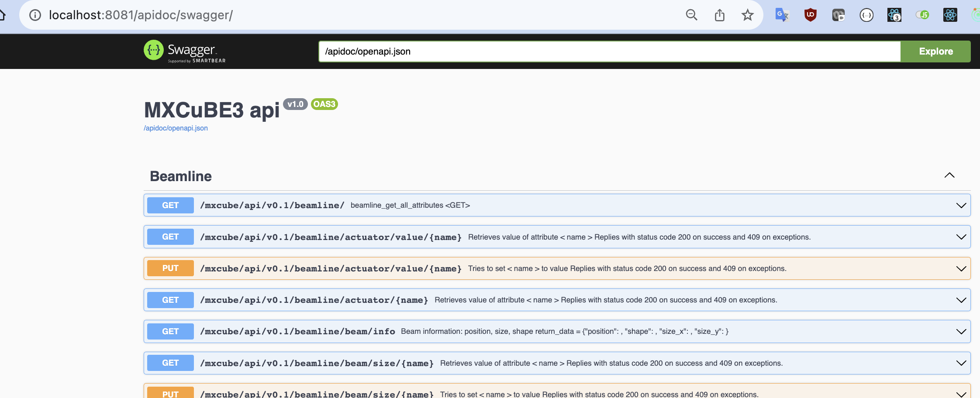Click path /mxcube/api/v0.1/beamline/beam/info
Screen dimensions: 980x398
(297, 331)
